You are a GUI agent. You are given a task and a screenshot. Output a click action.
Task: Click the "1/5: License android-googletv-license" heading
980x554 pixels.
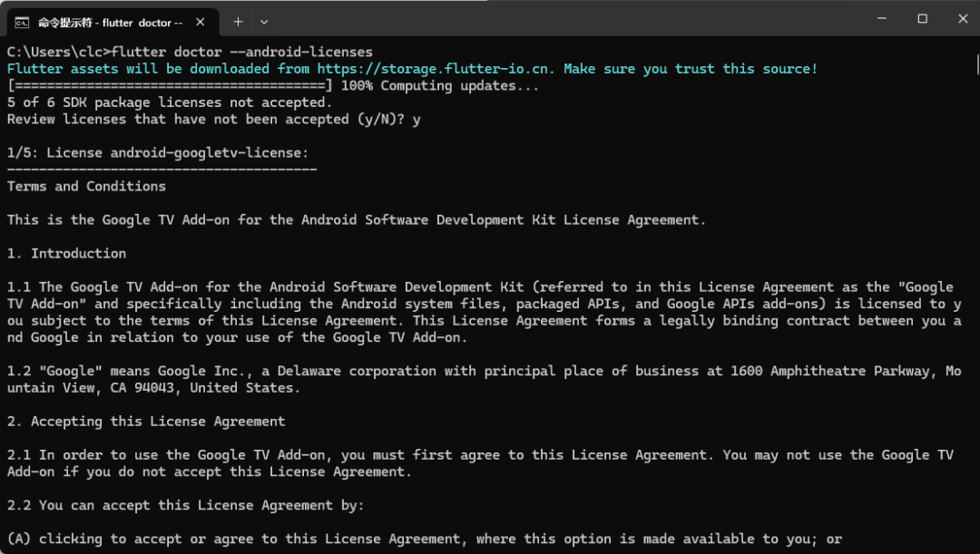pyautogui.click(x=158, y=152)
